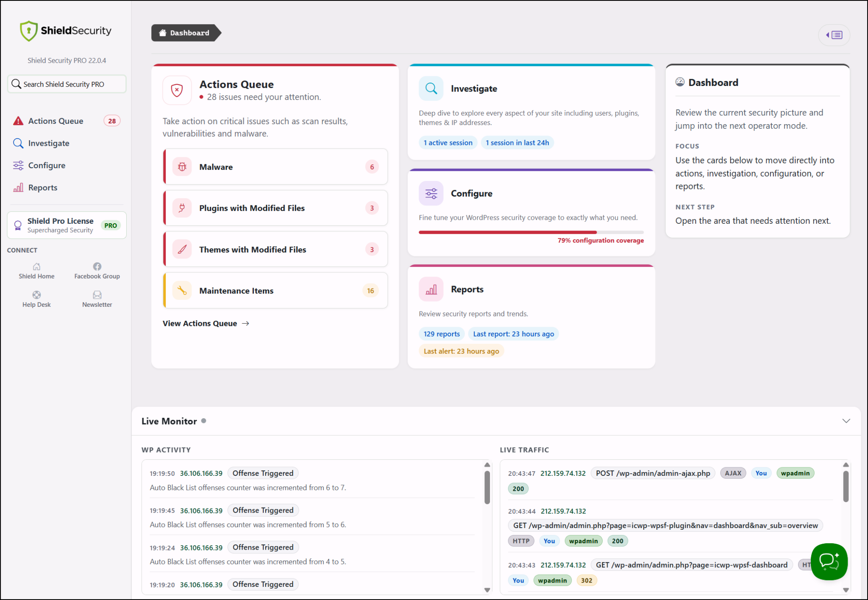
Task: Click the Configure card sliders icon
Action: point(431,193)
